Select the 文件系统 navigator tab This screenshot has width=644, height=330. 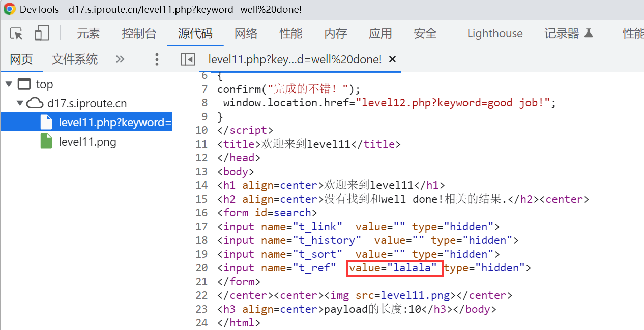[75, 60]
